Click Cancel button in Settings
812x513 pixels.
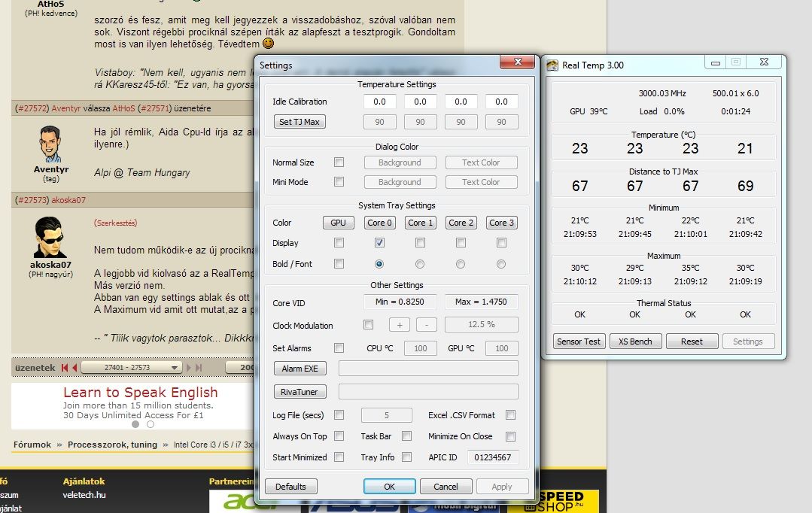coord(446,487)
